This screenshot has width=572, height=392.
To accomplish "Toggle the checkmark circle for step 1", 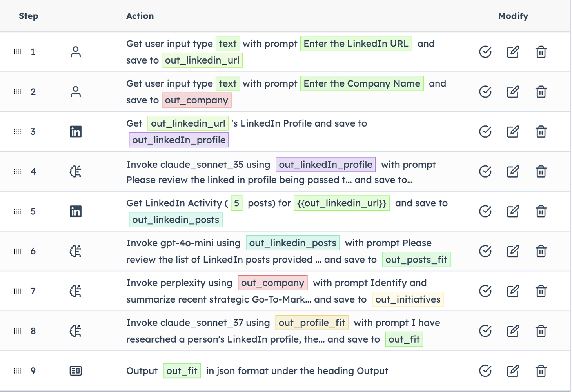I will [485, 52].
